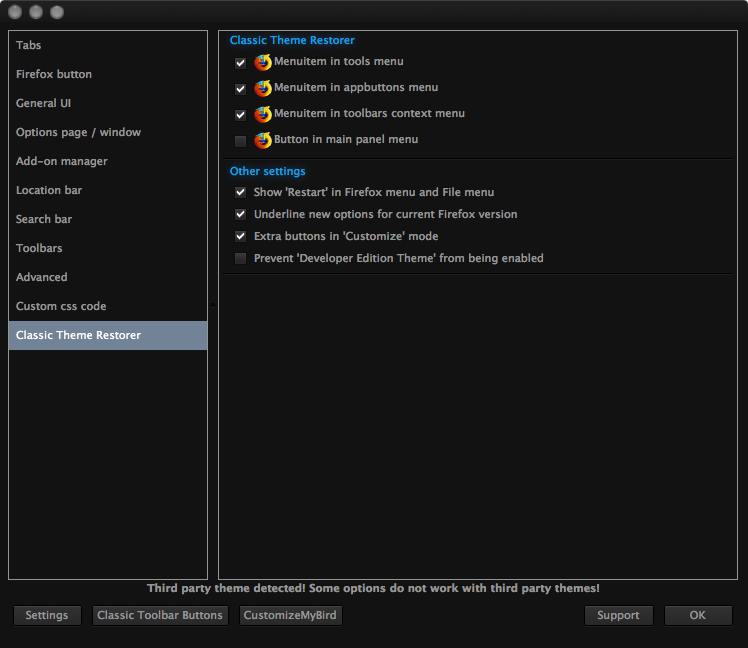The height and width of the screenshot is (648, 748).
Task: Click the splitter grip between the panels
Action: 213,305
